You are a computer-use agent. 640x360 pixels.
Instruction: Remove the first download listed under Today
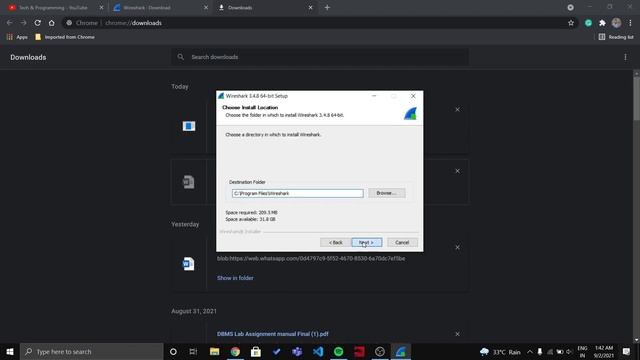458,109
